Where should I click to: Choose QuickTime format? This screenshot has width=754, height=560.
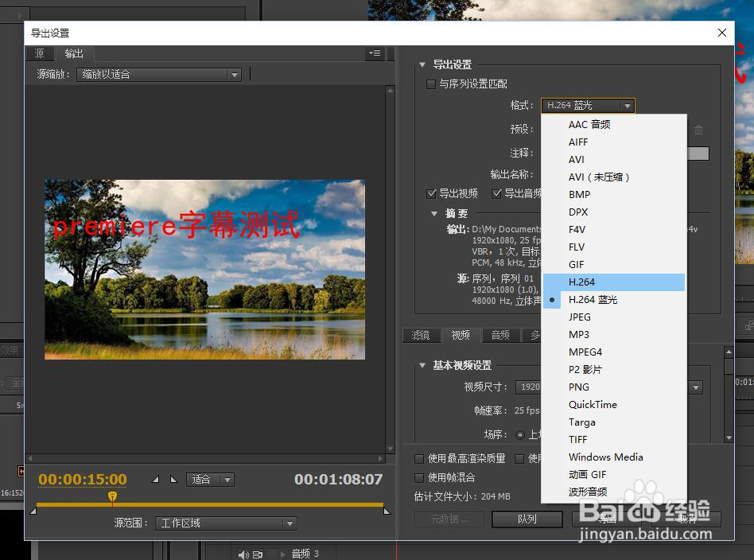coord(613,405)
